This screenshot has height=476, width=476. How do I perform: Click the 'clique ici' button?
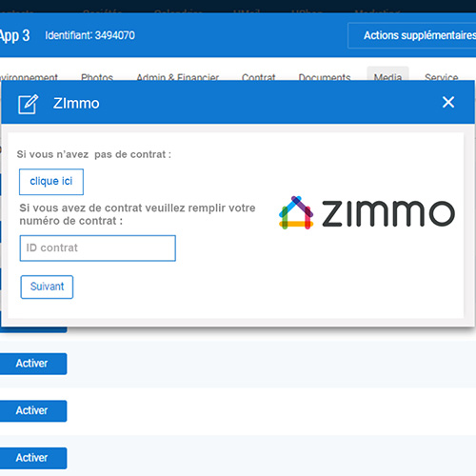tap(51, 182)
